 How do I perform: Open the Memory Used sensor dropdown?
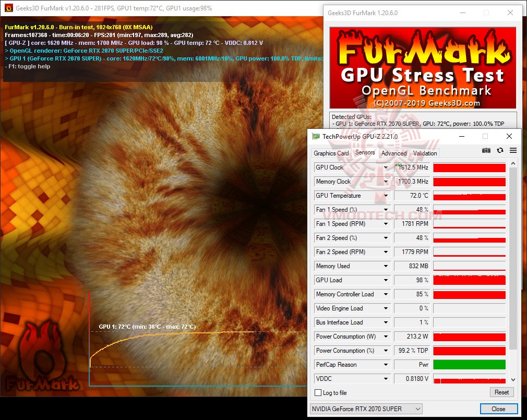(386, 266)
